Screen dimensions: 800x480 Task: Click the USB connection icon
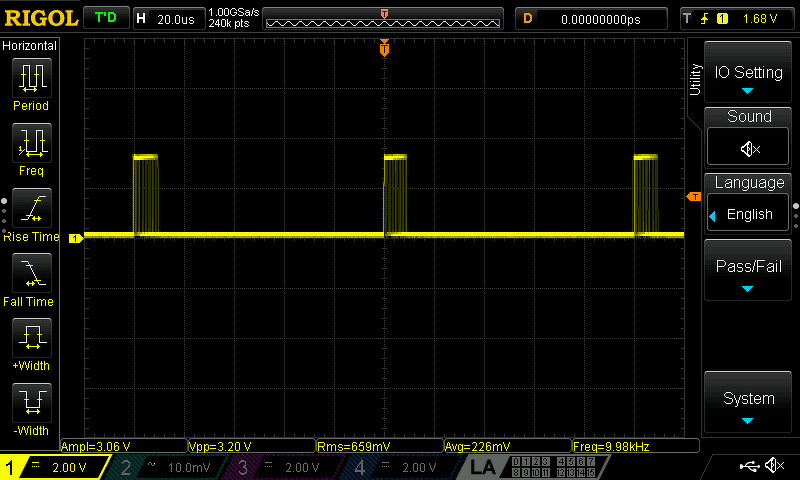coord(749,465)
